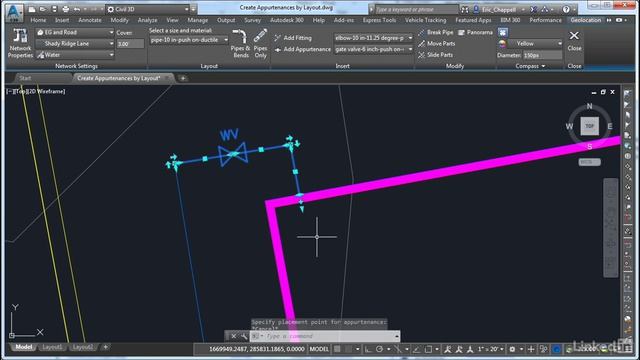Open the EG and Road surface dropdown
Image resolution: width=640 pixels, height=360 pixels.
75,32
